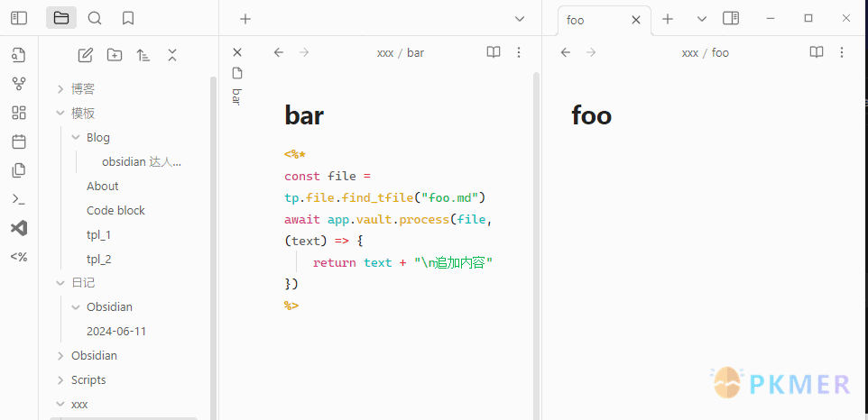Viewport: 868px width, 420px height.
Task: Click the VS Code ribbon icon
Action: pos(19,228)
